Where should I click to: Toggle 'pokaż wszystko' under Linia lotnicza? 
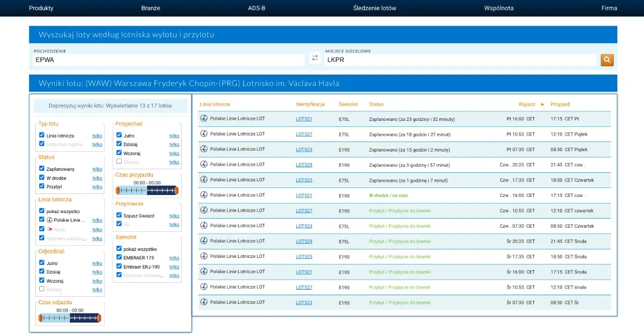point(42,211)
